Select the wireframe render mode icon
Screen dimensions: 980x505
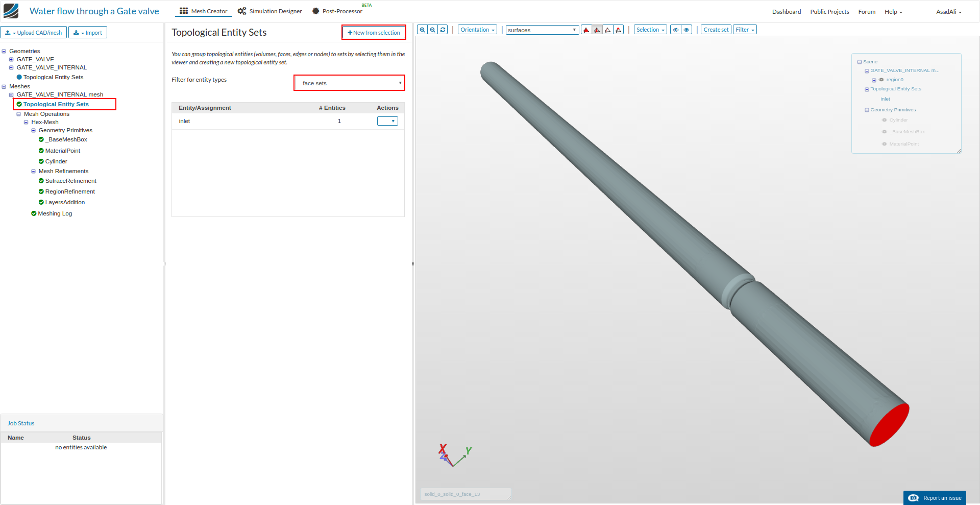(x=608, y=30)
